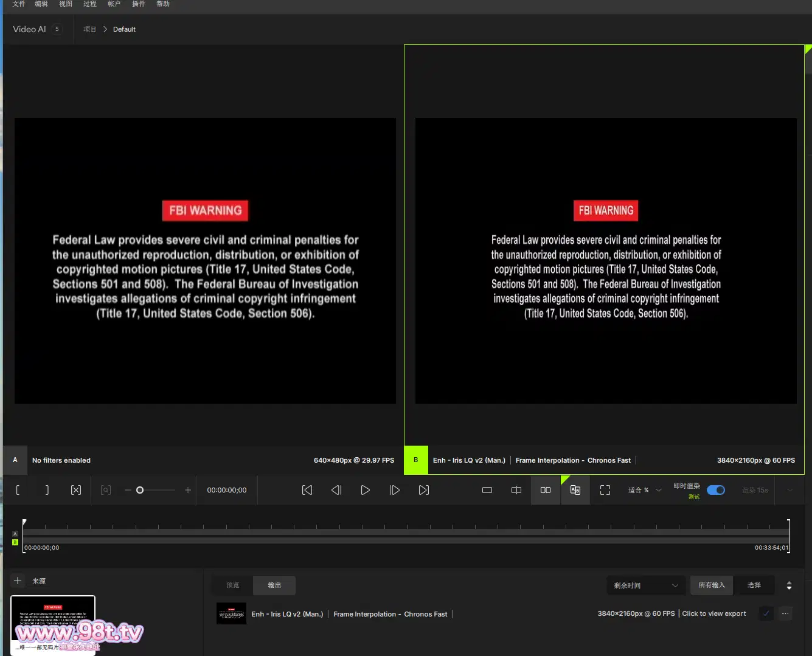This screenshot has height=656, width=812.
Task: Click the Default project breadcrumb
Action: [x=124, y=29]
